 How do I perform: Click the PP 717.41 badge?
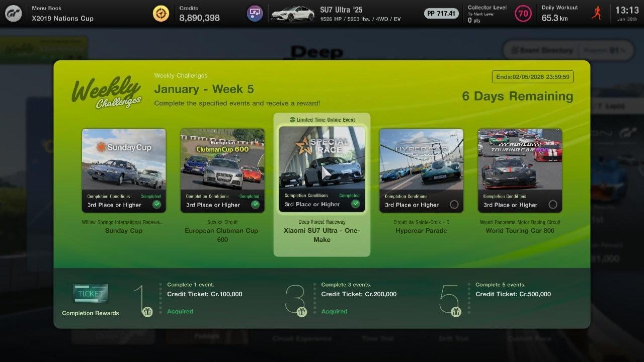pos(441,14)
